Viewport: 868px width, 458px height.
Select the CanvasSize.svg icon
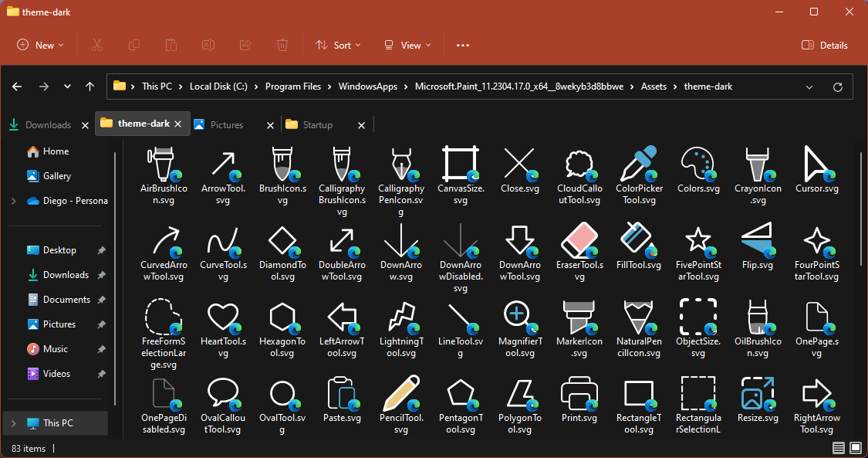pyautogui.click(x=461, y=165)
